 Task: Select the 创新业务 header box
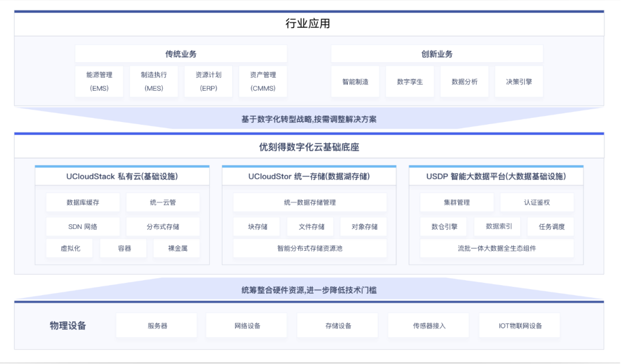437,54
